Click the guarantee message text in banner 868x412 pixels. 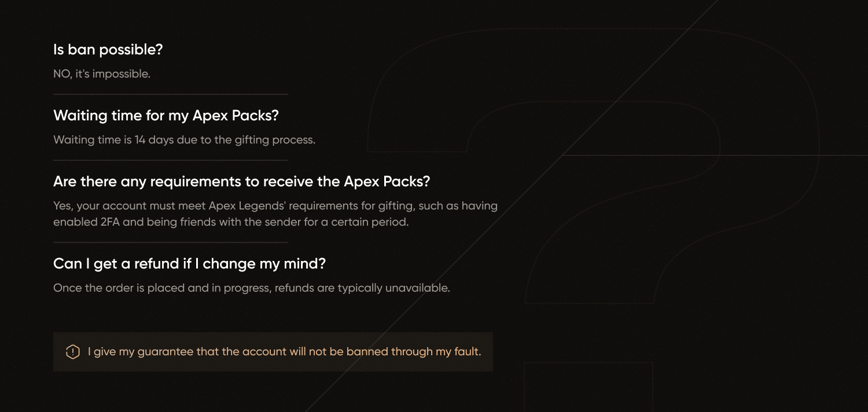click(x=285, y=352)
